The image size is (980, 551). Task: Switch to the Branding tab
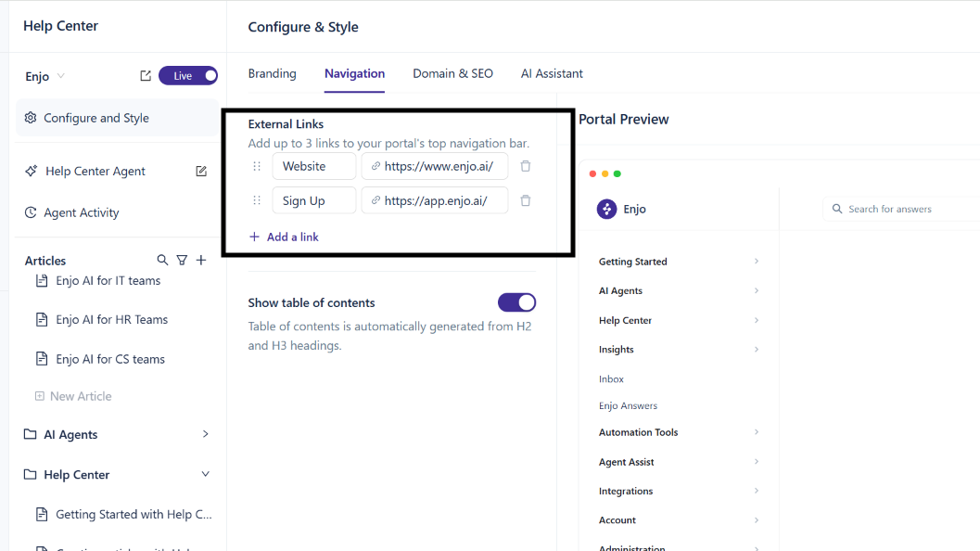point(272,74)
